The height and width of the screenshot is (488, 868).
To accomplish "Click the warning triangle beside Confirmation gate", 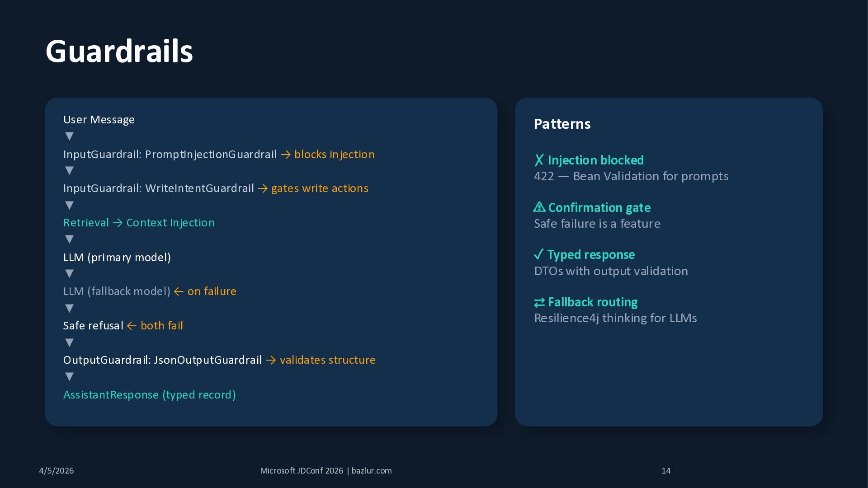I will tap(539, 207).
